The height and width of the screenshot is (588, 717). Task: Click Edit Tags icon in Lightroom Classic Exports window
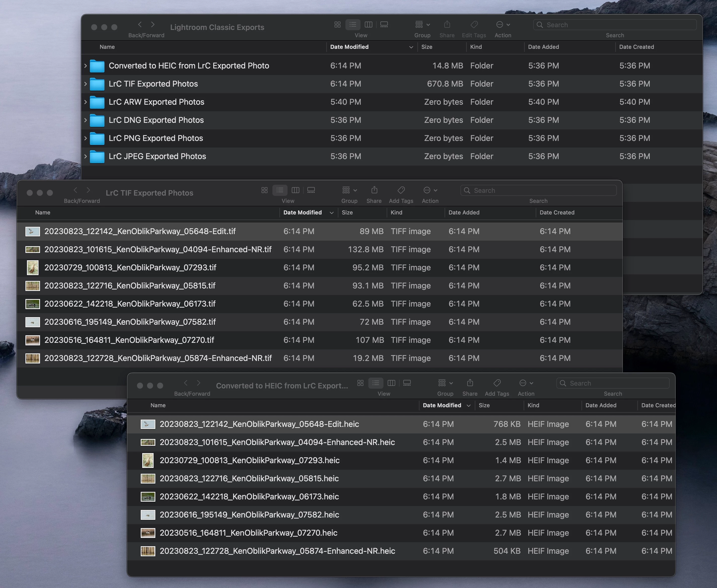click(474, 24)
